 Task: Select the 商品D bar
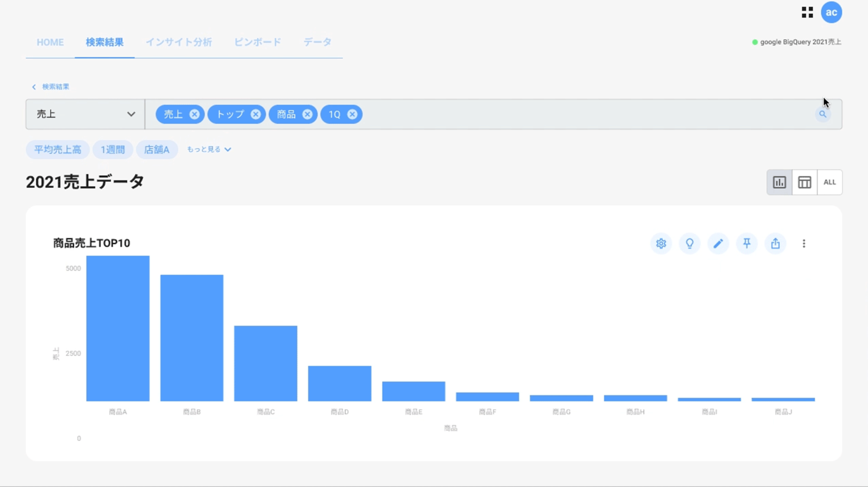pyautogui.click(x=339, y=383)
